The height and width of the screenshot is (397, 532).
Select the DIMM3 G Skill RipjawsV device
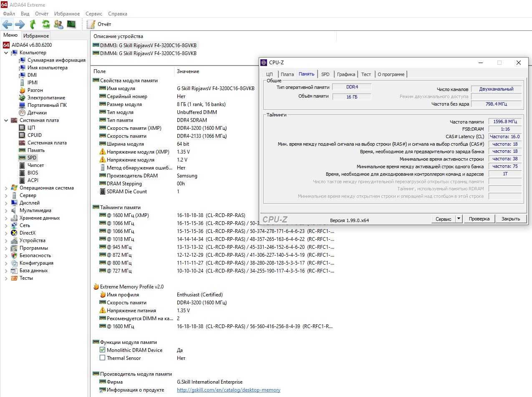point(145,45)
